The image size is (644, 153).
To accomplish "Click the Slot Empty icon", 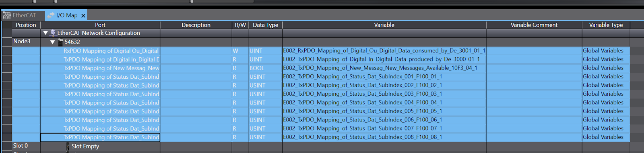I will pyautogui.click(x=68, y=146).
